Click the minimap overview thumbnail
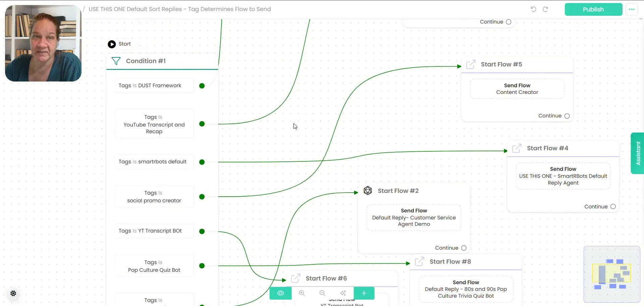The height and width of the screenshot is (306, 644). pos(612,274)
